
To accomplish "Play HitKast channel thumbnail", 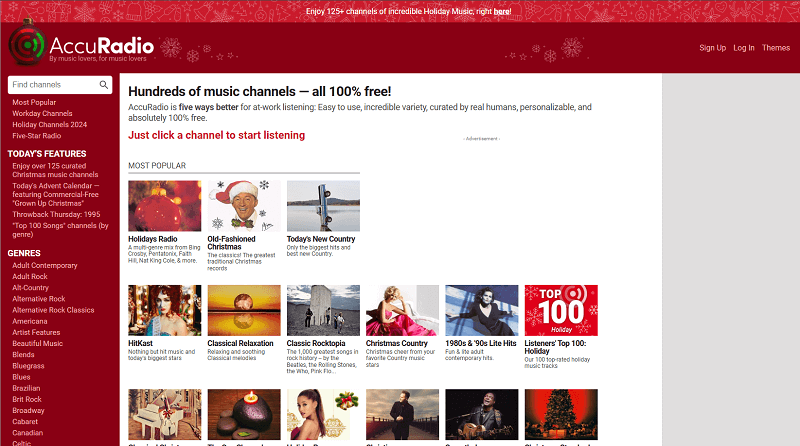I will 165,310.
